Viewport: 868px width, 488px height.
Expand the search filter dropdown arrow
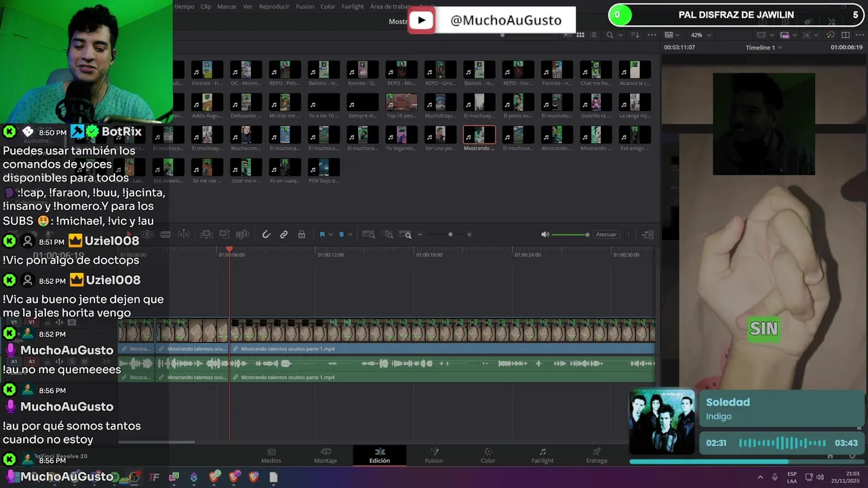pos(619,35)
